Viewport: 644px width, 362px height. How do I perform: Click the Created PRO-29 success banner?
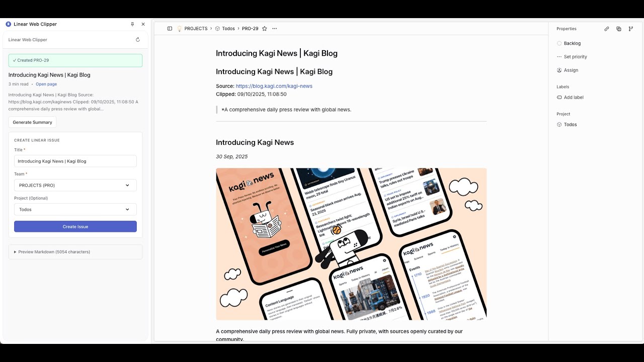click(x=75, y=60)
